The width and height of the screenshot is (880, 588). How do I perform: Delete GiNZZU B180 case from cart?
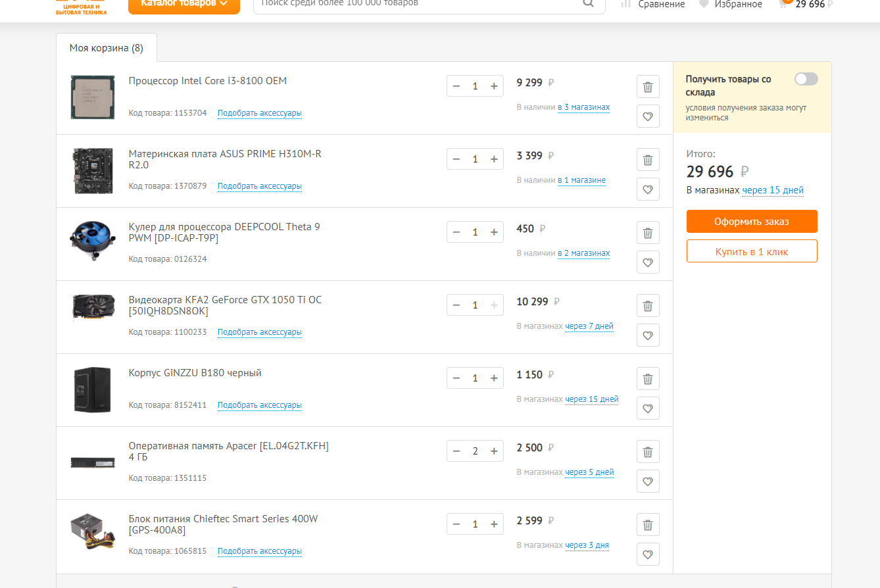point(648,379)
